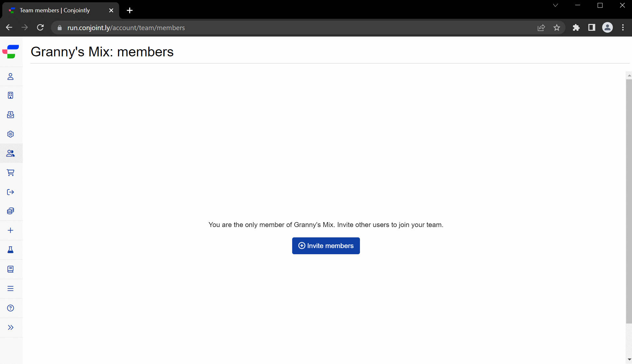The width and height of the screenshot is (632, 364).
Task: Click the vertical scrollbar thumb
Action: pyautogui.click(x=629, y=201)
